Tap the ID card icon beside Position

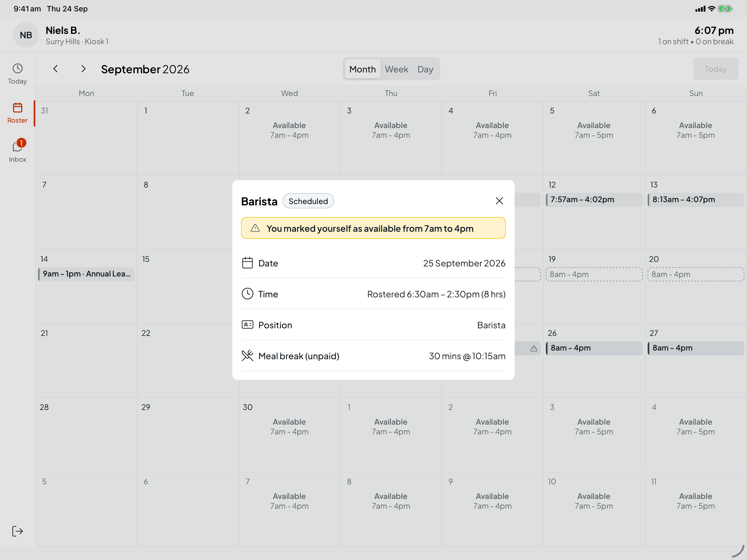247,325
